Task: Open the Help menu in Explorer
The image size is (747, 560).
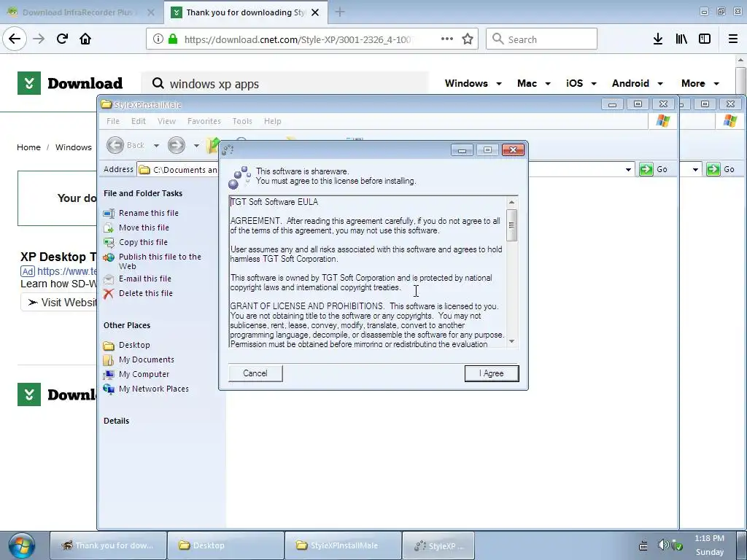Action: coord(273,121)
